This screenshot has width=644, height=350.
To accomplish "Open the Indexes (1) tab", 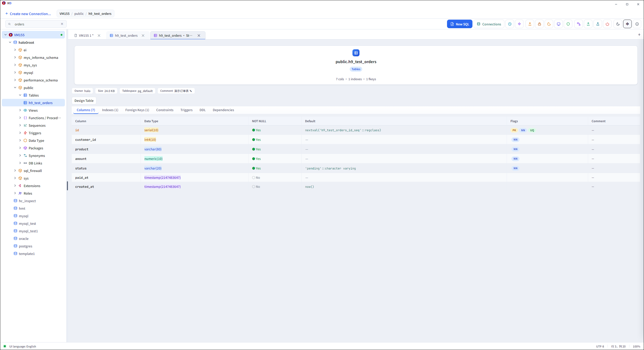I will (110, 110).
